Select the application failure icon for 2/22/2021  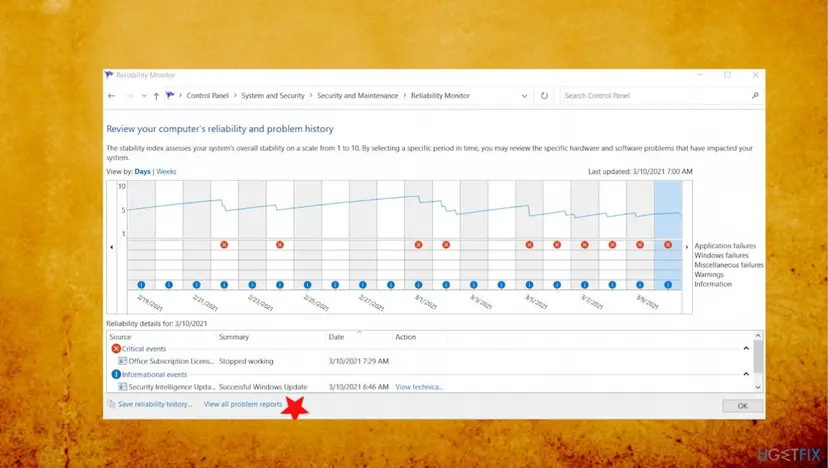coord(224,245)
